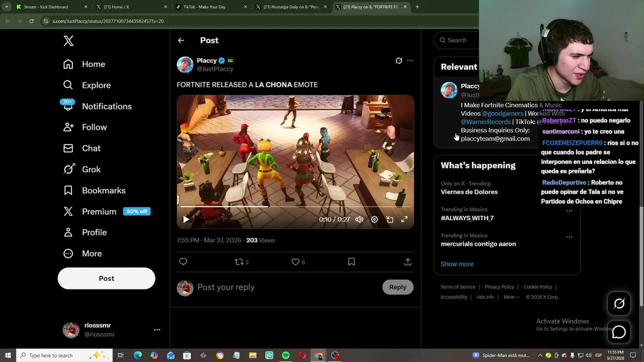This screenshot has width=644, height=362.
Task: Open the Windows Start menu
Action: pos(8,355)
